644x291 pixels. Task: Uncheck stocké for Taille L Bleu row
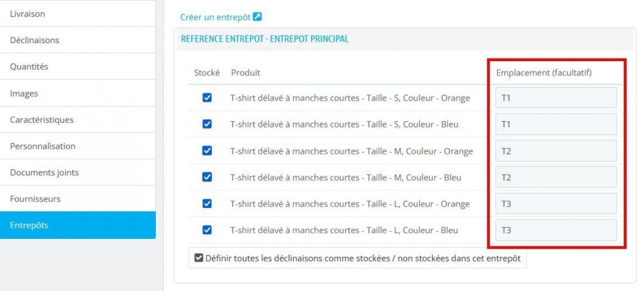coord(207,230)
